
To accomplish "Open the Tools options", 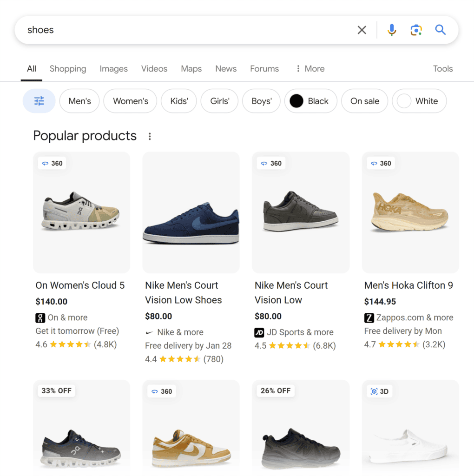I will pyautogui.click(x=442, y=68).
